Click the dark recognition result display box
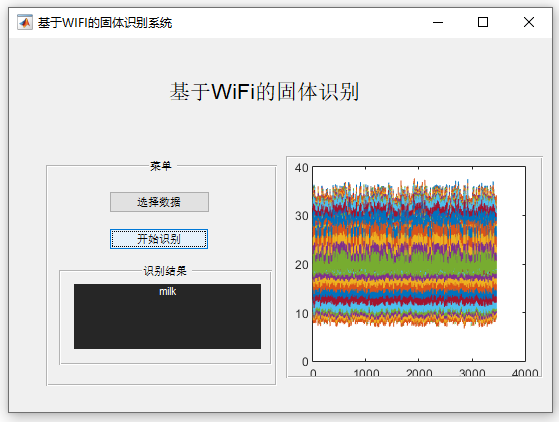This screenshot has height=422, width=559. tap(167, 316)
